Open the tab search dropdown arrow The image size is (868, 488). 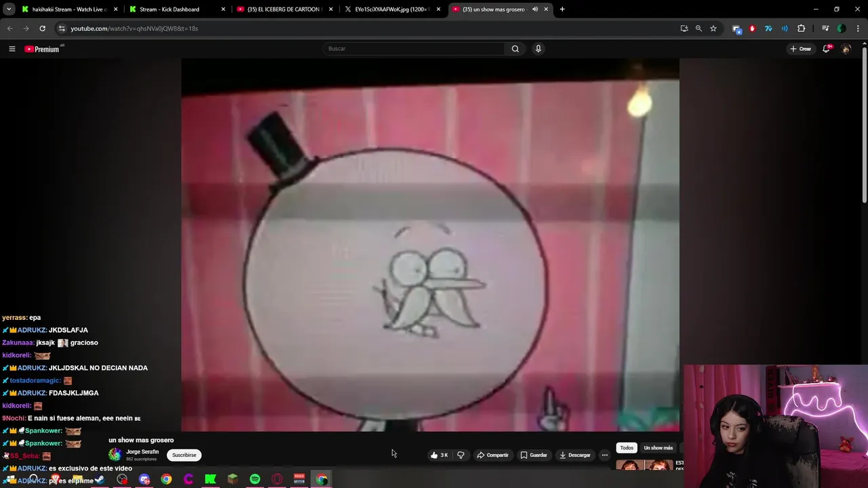pos(9,9)
